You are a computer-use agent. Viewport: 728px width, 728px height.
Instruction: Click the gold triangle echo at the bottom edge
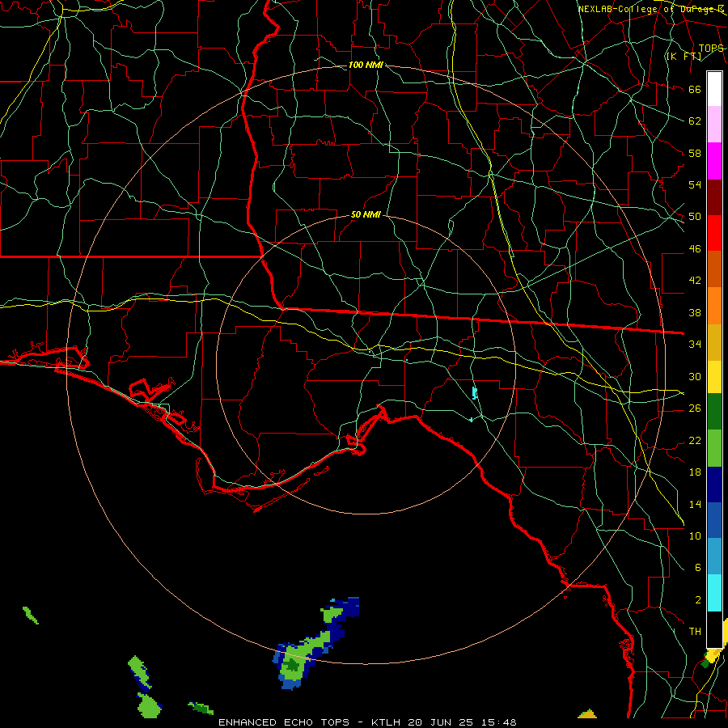[587, 713]
